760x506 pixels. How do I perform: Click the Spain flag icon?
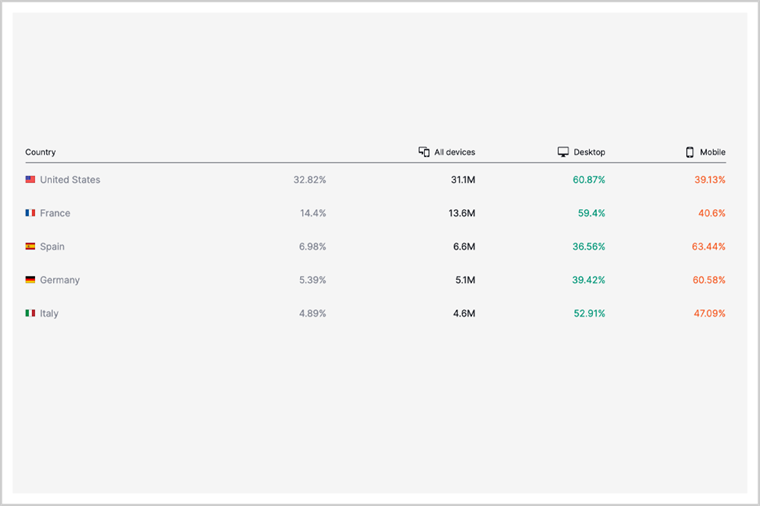31,246
